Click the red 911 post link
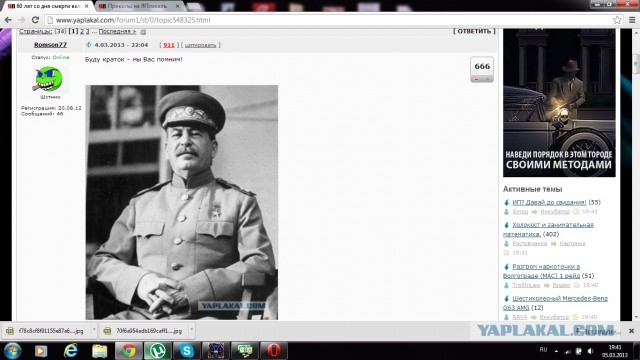 click(169, 45)
